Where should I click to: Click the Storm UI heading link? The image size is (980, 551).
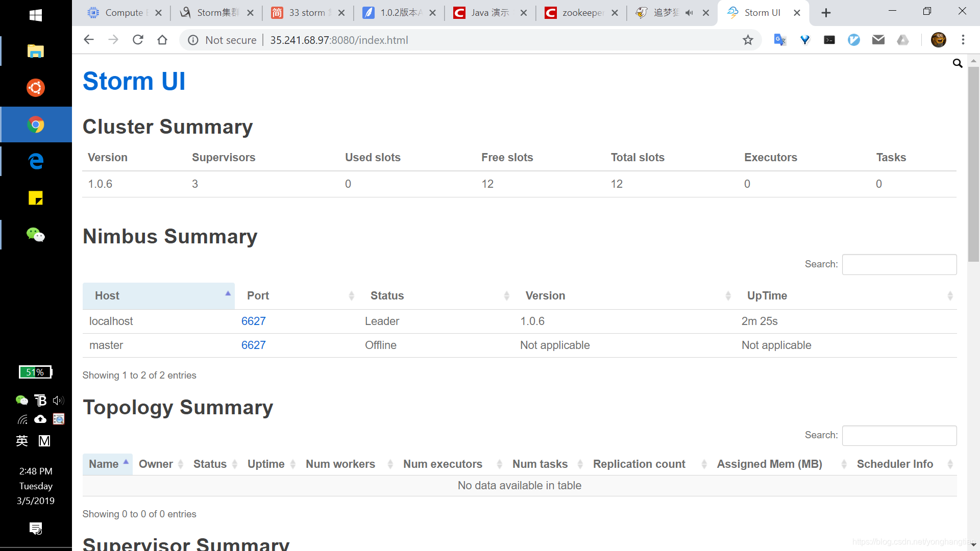point(134,81)
